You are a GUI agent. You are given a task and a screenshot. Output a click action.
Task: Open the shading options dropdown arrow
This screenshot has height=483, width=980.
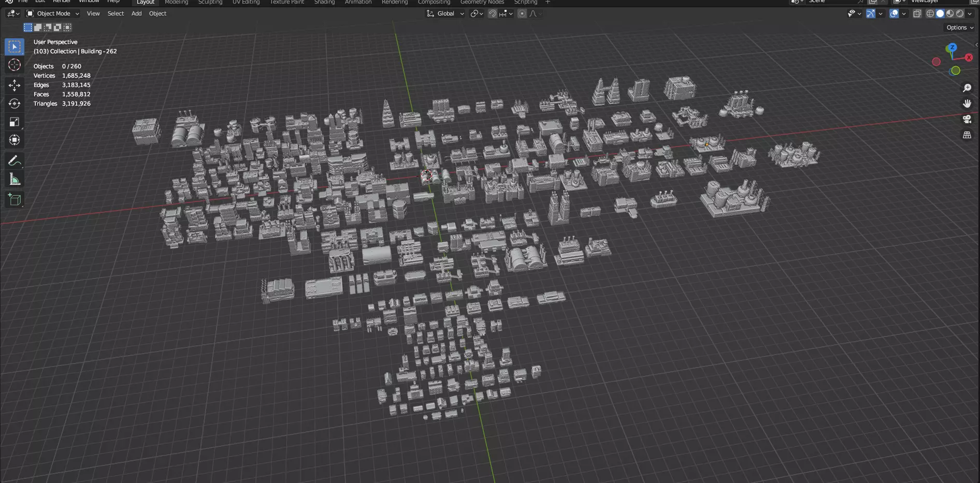(970, 13)
